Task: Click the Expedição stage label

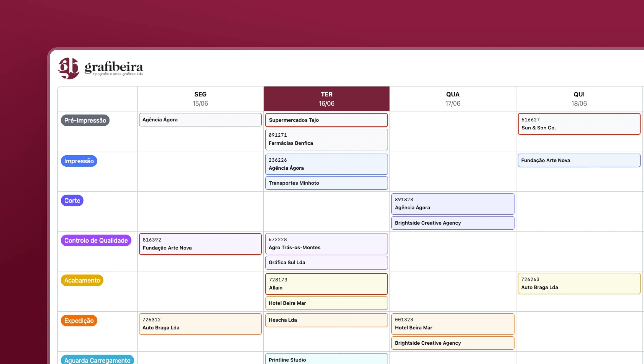Action: (x=79, y=320)
